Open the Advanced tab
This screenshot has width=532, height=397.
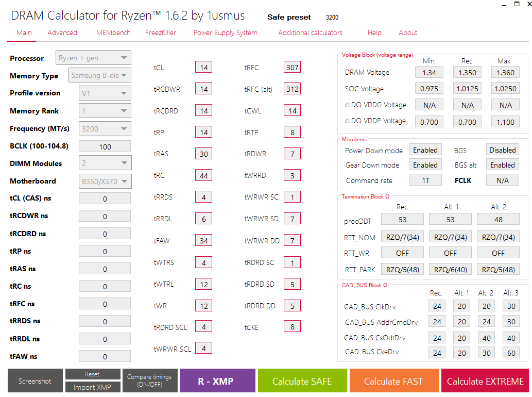(x=62, y=32)
